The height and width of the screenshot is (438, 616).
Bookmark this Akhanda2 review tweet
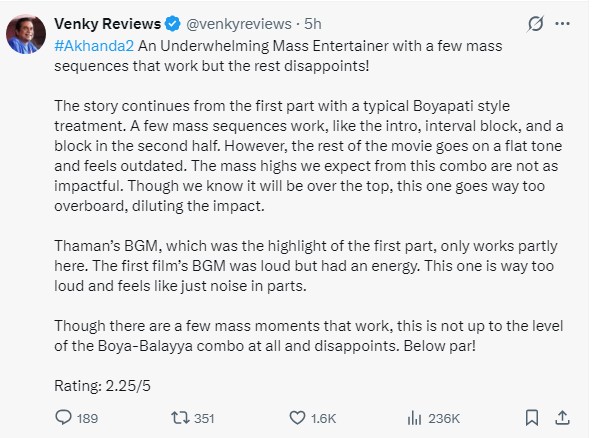coord(534,415)
